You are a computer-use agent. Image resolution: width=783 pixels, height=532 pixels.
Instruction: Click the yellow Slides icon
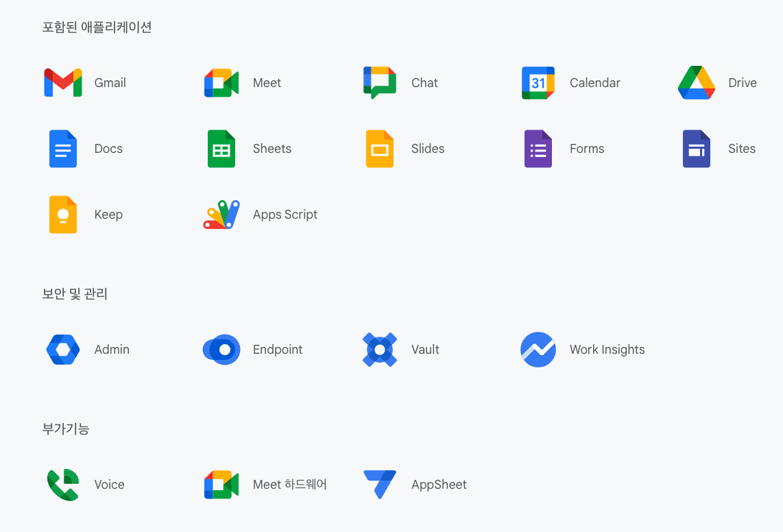pyautogui.click(x=380, y=149)
